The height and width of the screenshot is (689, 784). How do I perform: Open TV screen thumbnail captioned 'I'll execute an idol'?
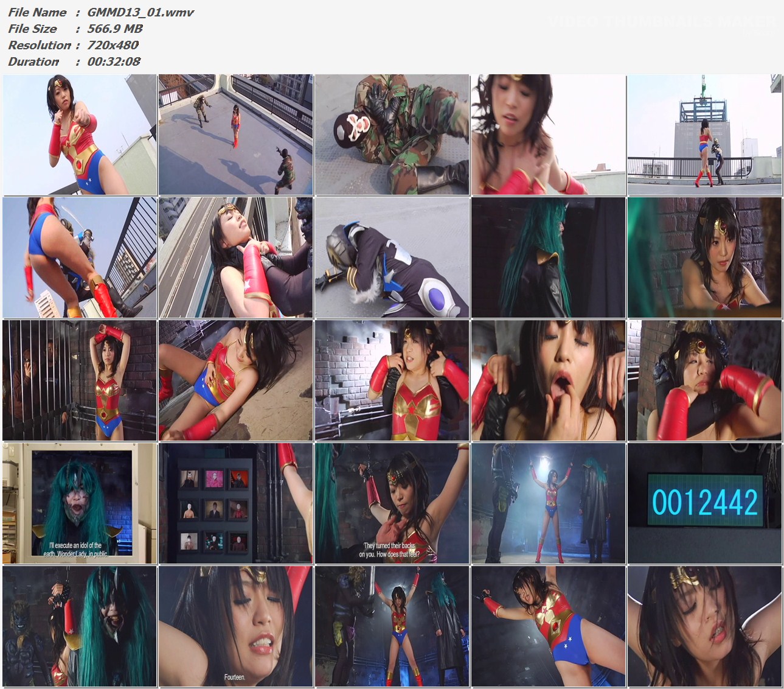(80, 503)
